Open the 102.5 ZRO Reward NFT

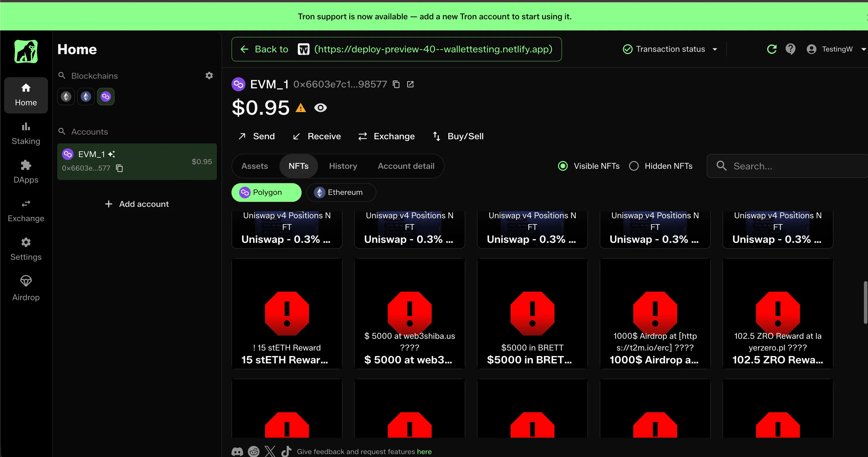[778, 314]
